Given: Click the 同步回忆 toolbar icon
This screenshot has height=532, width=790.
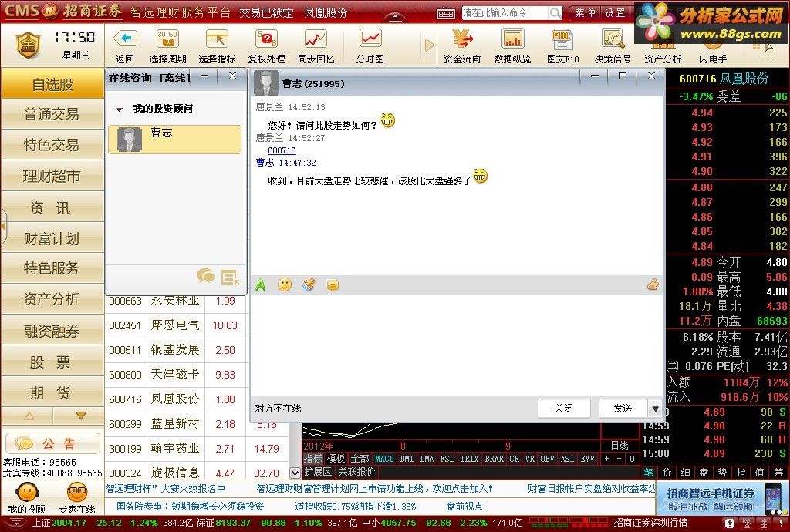Looking at the screenshot, I should pos(316,39).
